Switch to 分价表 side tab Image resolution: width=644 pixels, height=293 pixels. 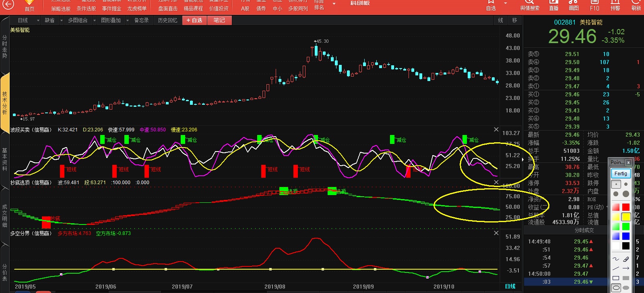[x=4, y=272]
